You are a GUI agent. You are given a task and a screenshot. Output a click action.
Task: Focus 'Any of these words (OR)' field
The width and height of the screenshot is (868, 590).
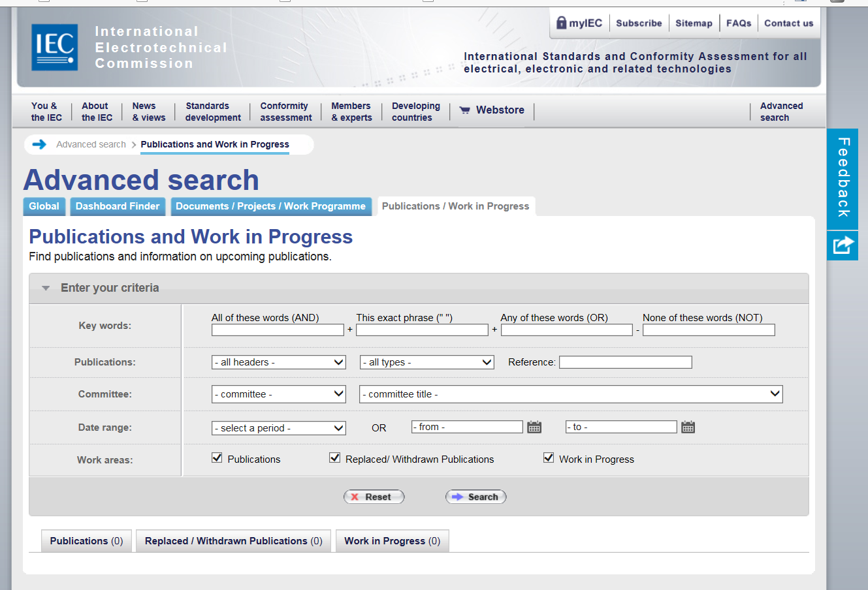[x=567, y=330]
